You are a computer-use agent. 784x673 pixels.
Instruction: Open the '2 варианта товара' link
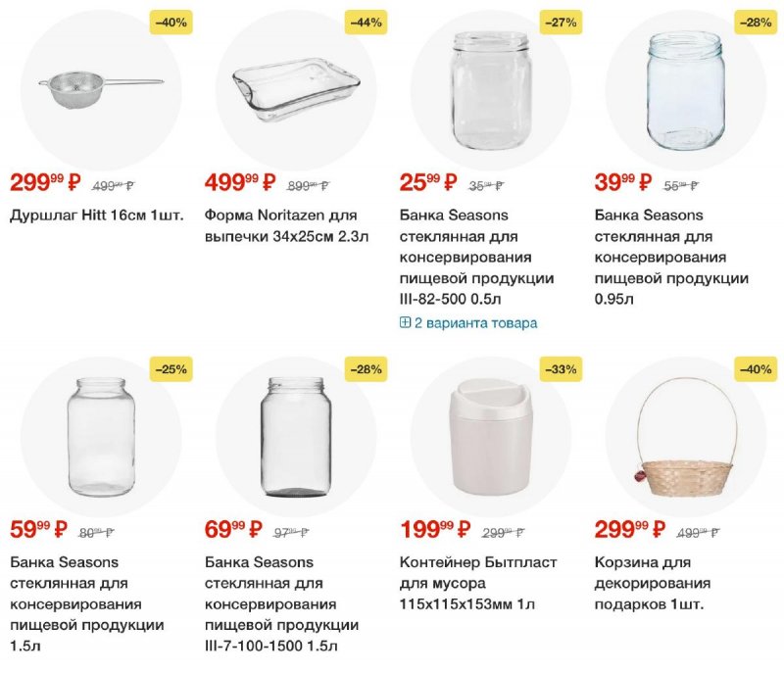(x=475, y=322)
